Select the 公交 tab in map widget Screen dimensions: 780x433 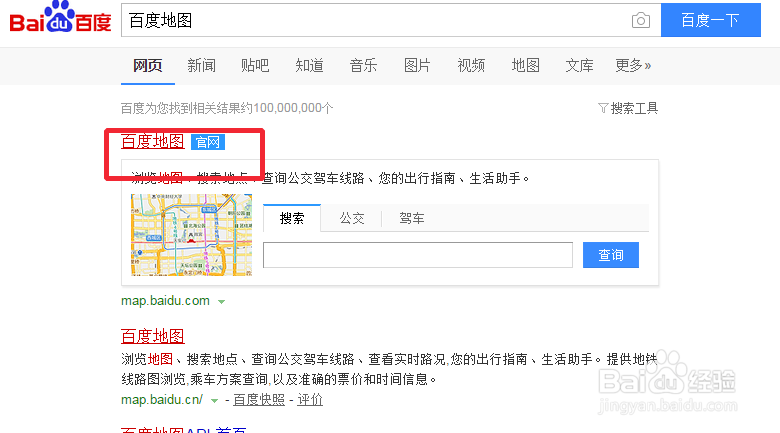coord(352,218)
